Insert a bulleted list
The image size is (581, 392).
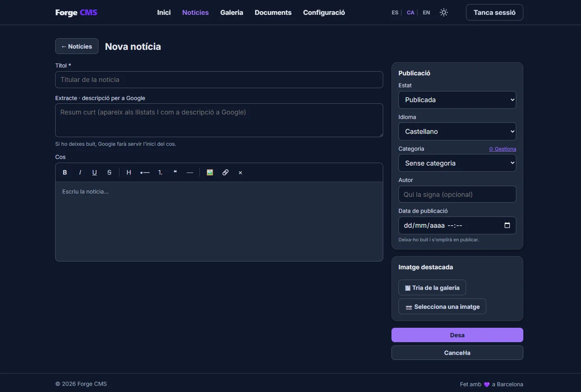tap(145, 173)
